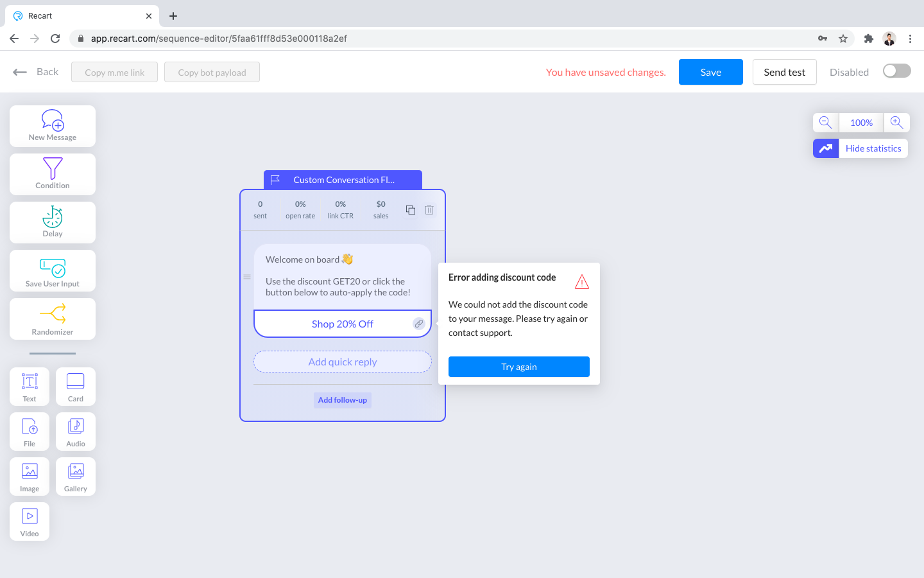Click Hide statistics button
924x578 pixels.
(x=873, y=148)
